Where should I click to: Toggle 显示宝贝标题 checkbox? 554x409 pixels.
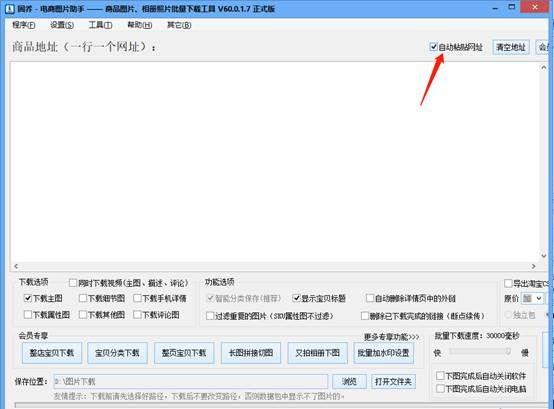[296, 298]
